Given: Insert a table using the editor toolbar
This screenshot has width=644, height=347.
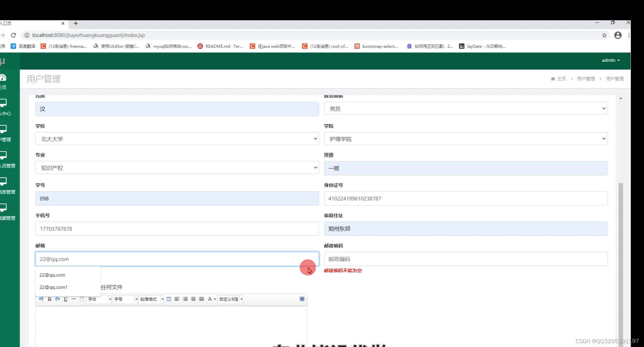Looking at the screenshot, I should 169,299.
